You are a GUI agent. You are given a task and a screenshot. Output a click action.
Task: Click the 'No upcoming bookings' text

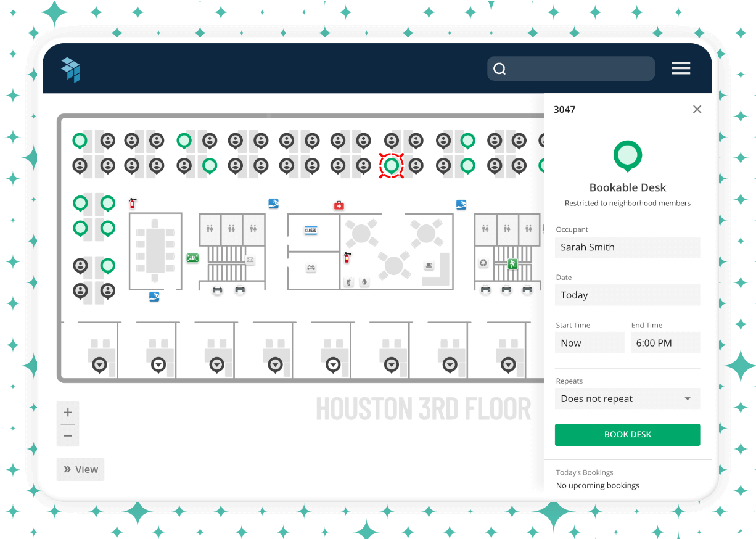click(x=598, y=485)
